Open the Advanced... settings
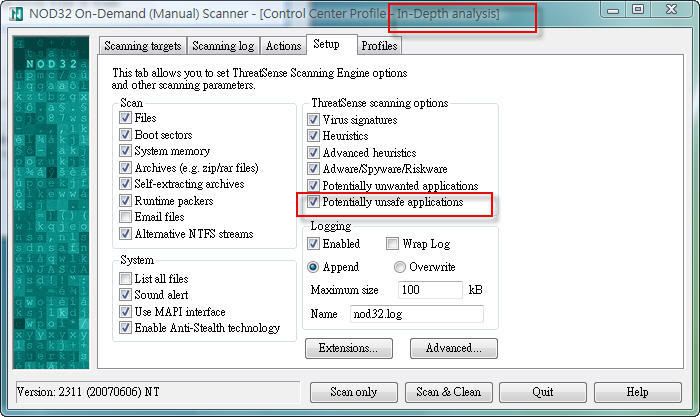 pyautogui.click(x=454, y=348)
